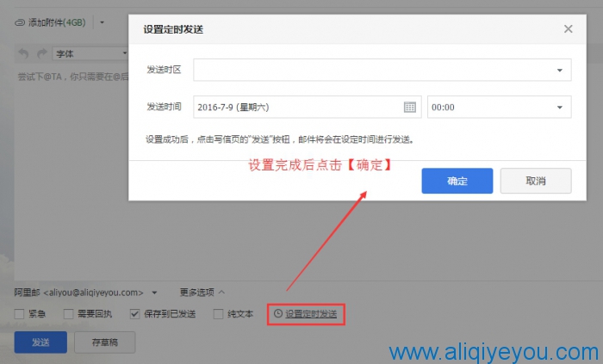The width and height of the screenshot is (603, 364).
Task: Enable the 需要回执 checkbox
Action: click(68, 314)
